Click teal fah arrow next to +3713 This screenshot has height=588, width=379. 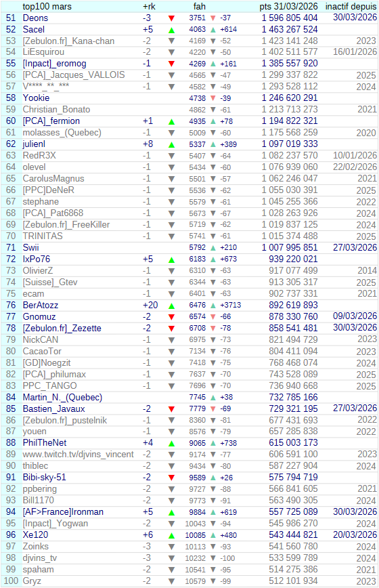click(213, 306)
